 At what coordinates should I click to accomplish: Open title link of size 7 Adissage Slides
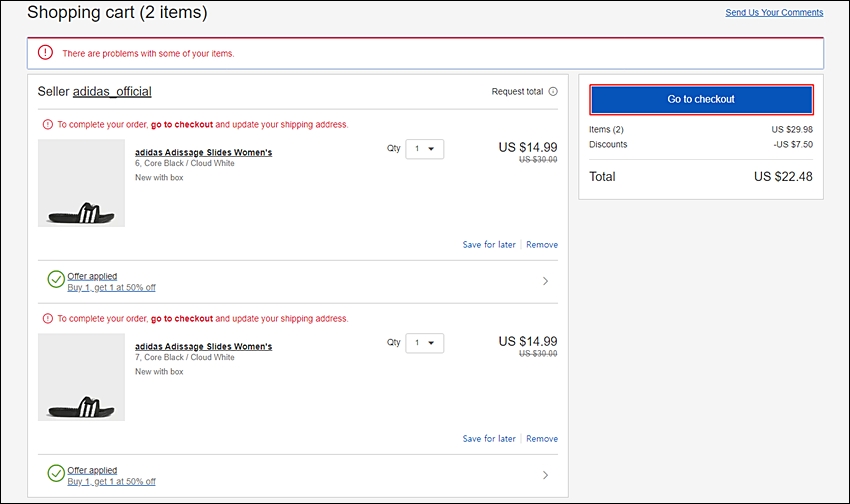point(203,346)
